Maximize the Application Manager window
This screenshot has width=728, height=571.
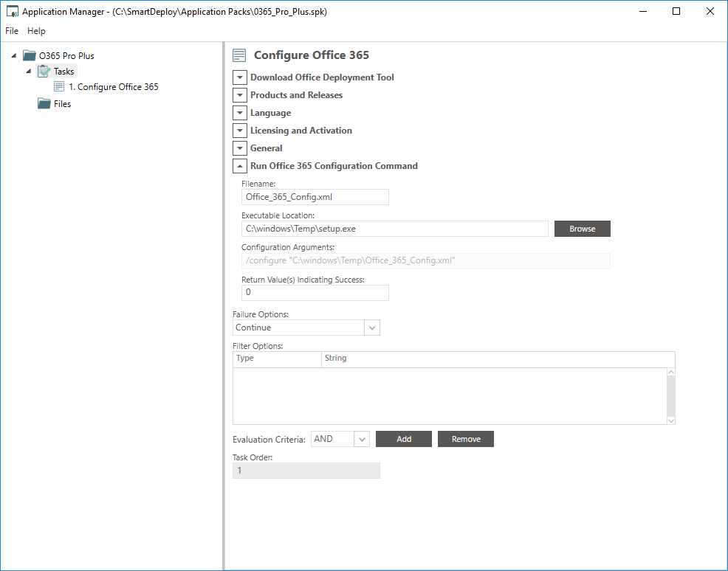[676, 11]
